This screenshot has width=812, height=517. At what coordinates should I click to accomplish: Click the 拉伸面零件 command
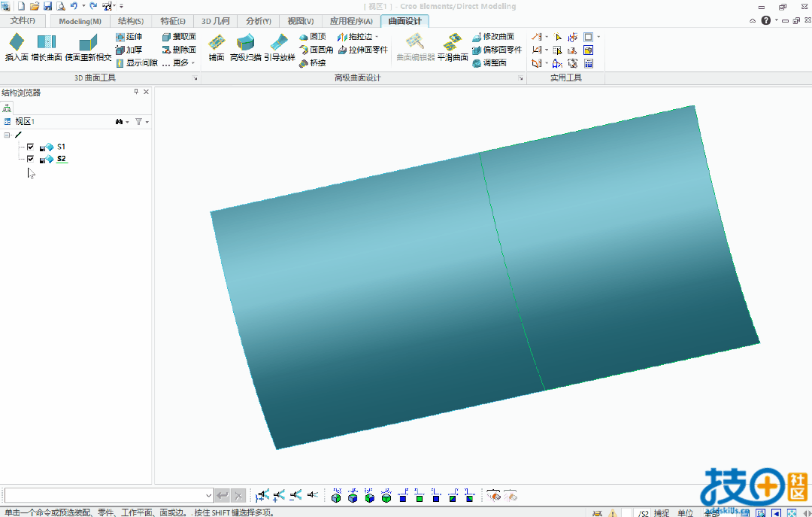(x=362, y=50)
